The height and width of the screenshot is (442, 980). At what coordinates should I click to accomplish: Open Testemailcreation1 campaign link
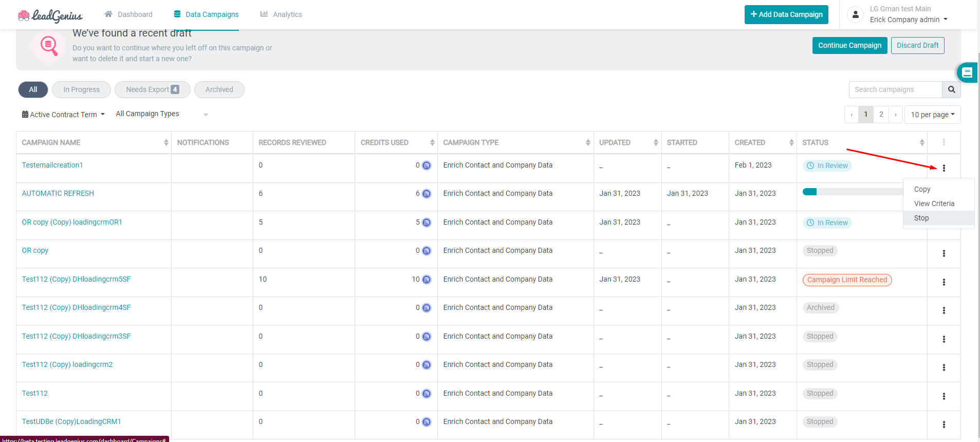tap(52, 165)
